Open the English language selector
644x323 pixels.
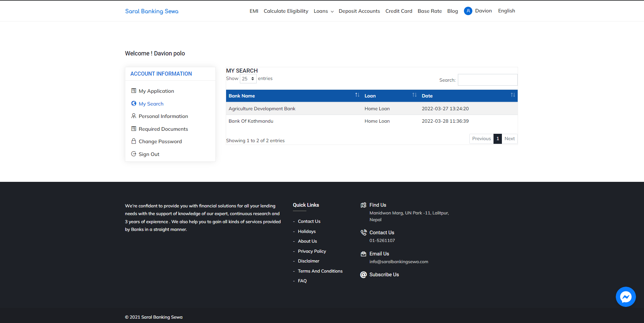(x=507, y=11)
